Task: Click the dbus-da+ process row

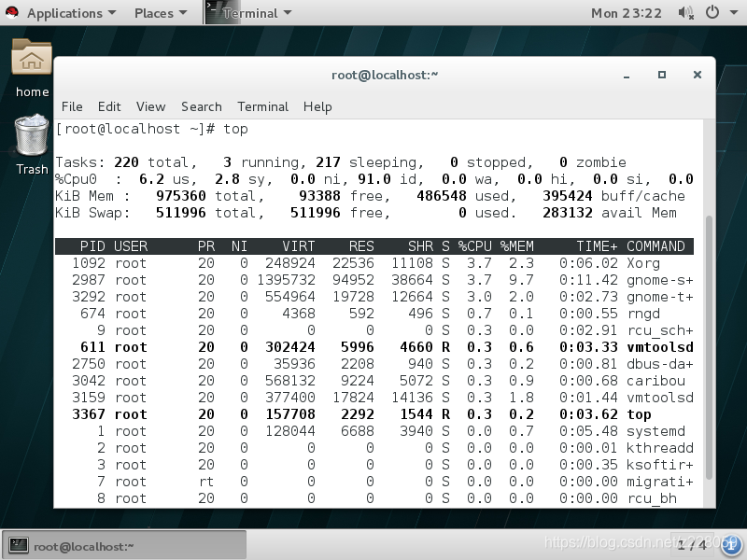Action: click(x=374, y=364)
